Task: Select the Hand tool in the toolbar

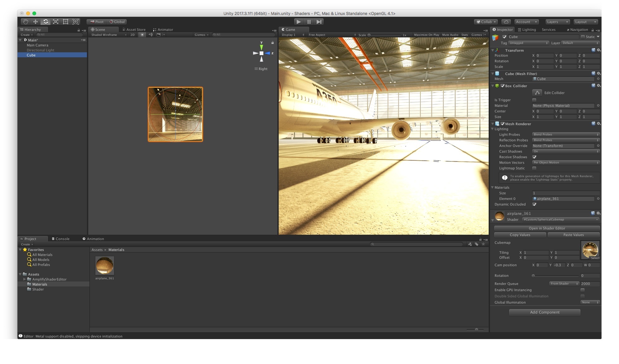Action: coord(25,22)
